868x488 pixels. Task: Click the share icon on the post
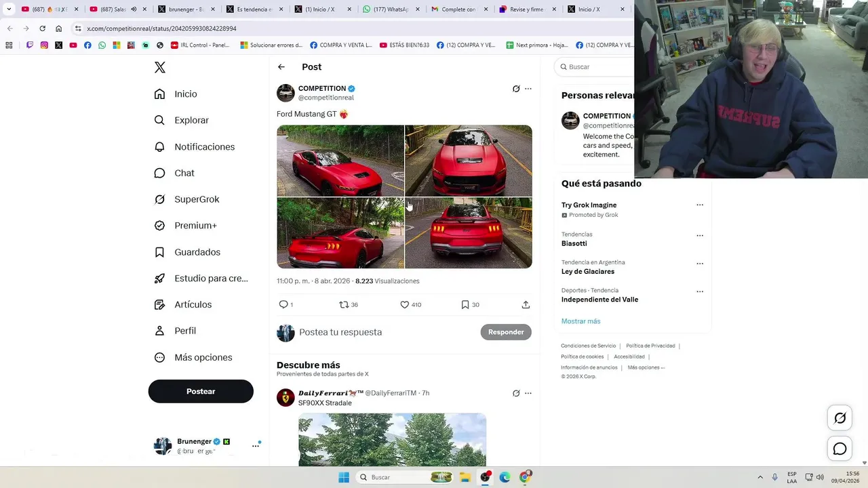tap(526, 305)
